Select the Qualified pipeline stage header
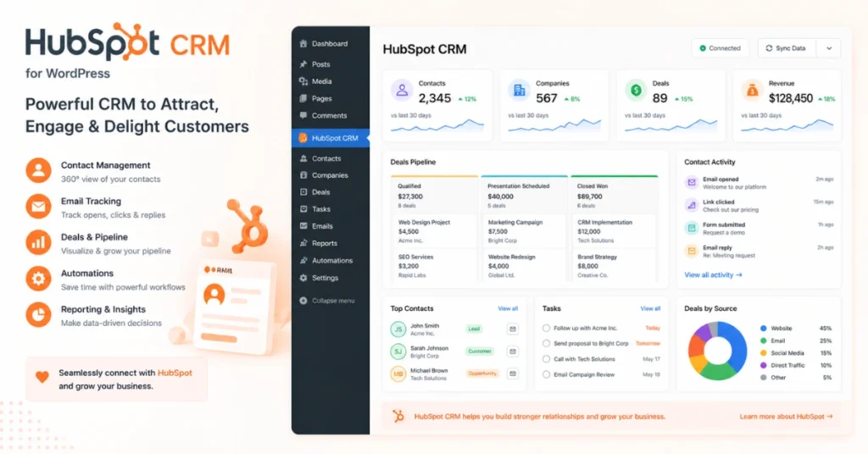868x454 pixels. (x=435, y=194)
